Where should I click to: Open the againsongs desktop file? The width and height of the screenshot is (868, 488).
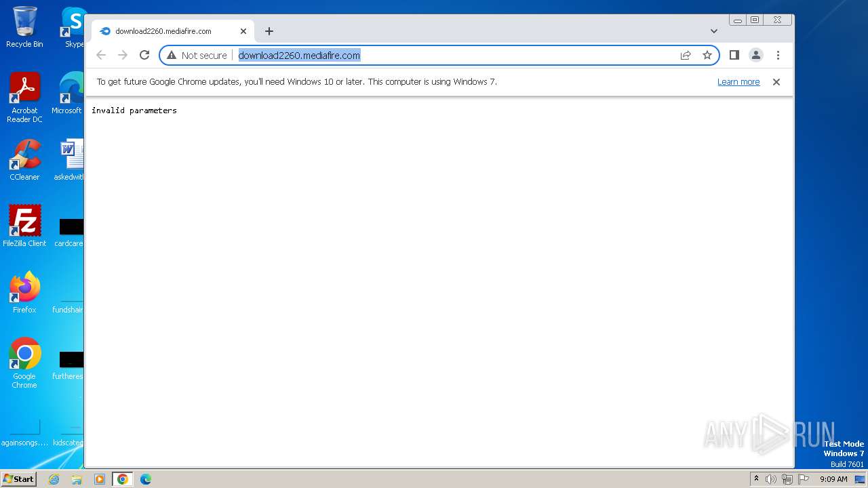tap(24, 434)
